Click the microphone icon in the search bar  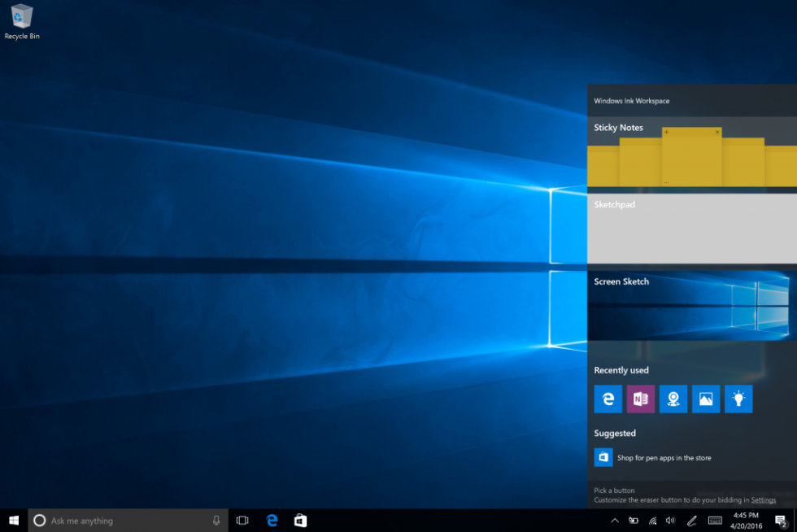coord(216,521)
